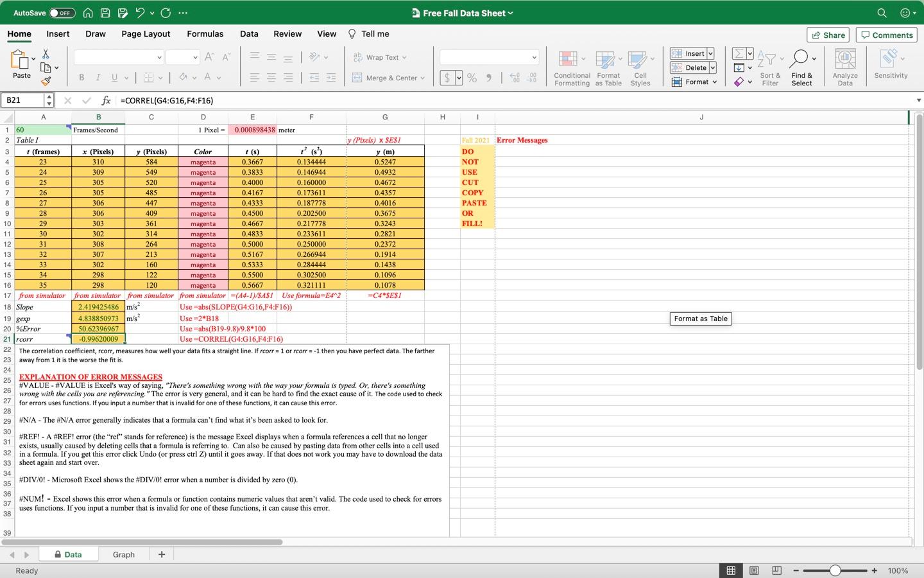Viewport: 924px width, 578px height.
Task: Save the workbook with the floppy disk icon
Action: (x=105, y=13)
